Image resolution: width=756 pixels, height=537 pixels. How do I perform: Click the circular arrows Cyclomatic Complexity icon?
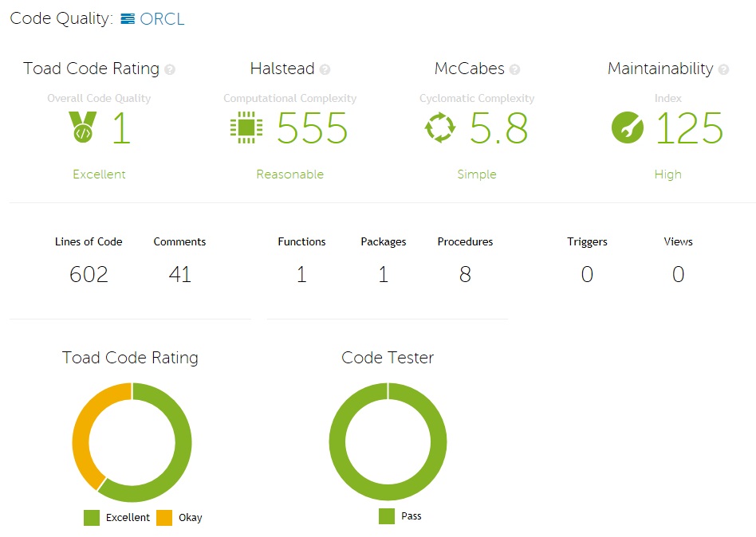(440, 128)
